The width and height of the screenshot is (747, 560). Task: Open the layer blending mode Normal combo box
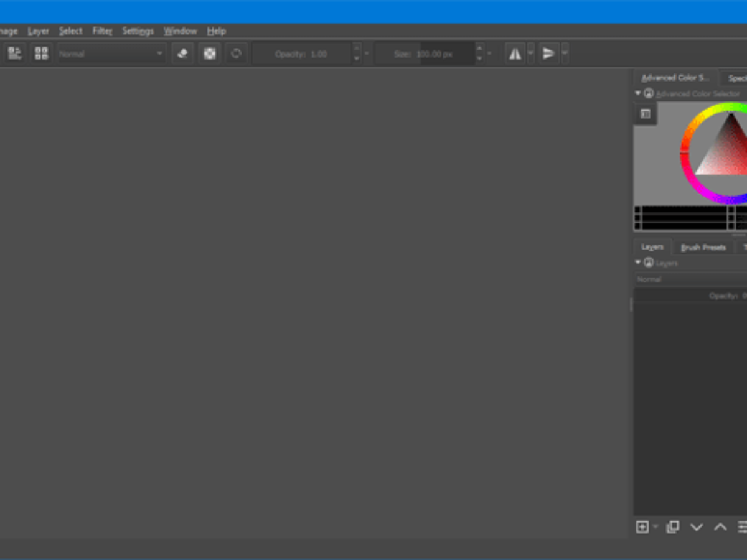[x=691, y=279]
